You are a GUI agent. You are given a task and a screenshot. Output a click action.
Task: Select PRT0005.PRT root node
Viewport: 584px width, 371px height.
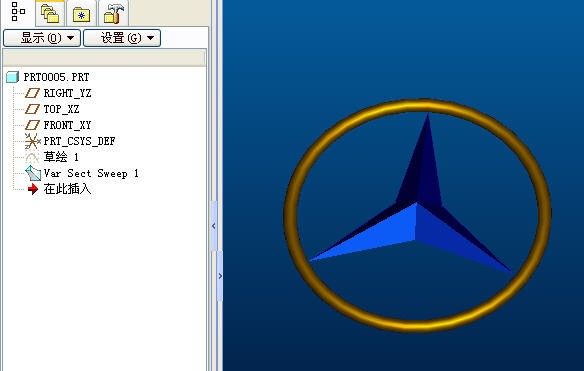[56, 77]
